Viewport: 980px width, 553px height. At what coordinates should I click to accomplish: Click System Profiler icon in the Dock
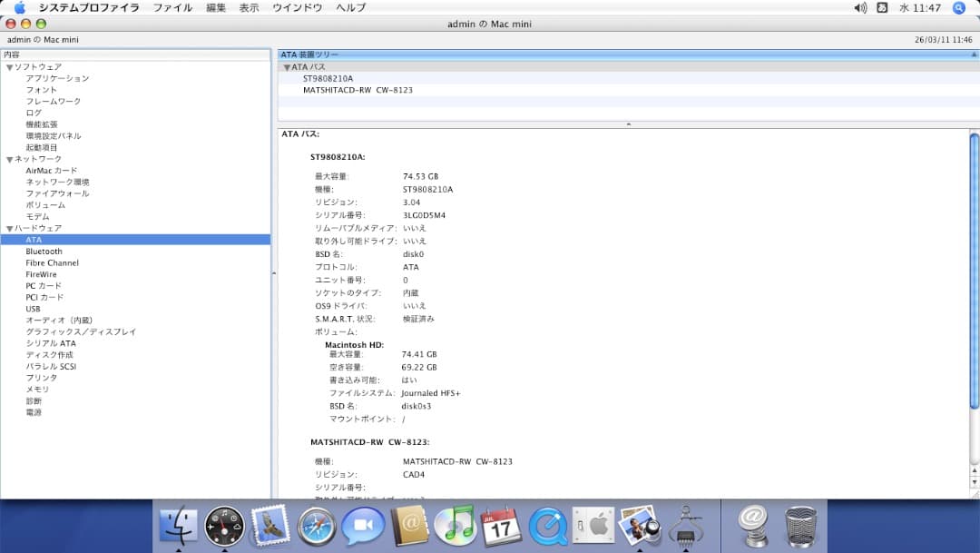(x=686, y=526)
